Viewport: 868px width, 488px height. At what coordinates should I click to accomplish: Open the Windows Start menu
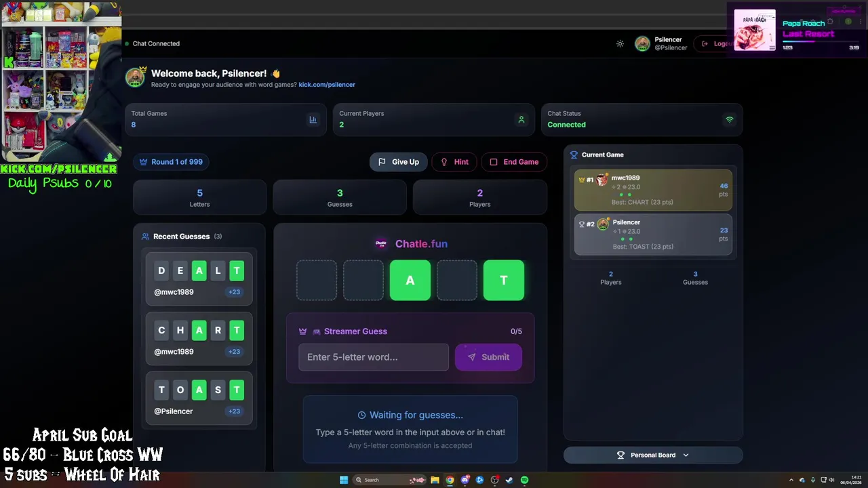point(344,480)
